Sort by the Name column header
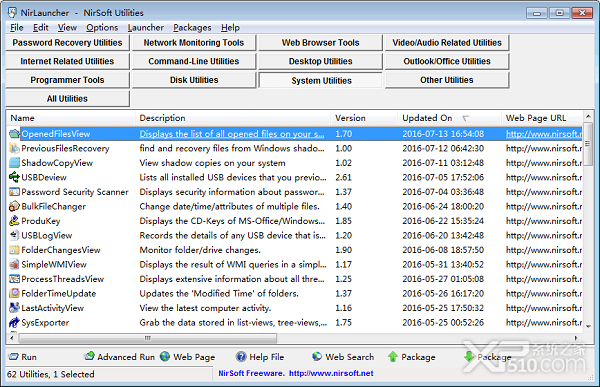The height and width of the screenshot is (387, 600). [x=71, y=118]
